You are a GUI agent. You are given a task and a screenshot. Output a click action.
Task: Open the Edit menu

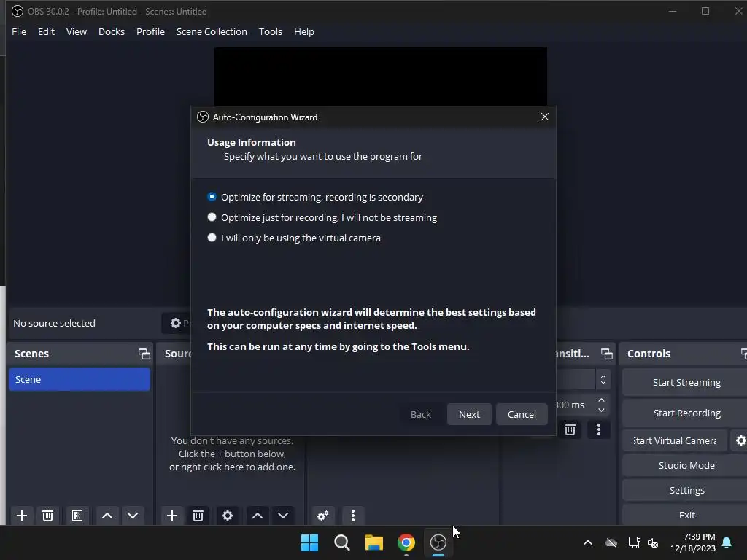click(46, 31)
